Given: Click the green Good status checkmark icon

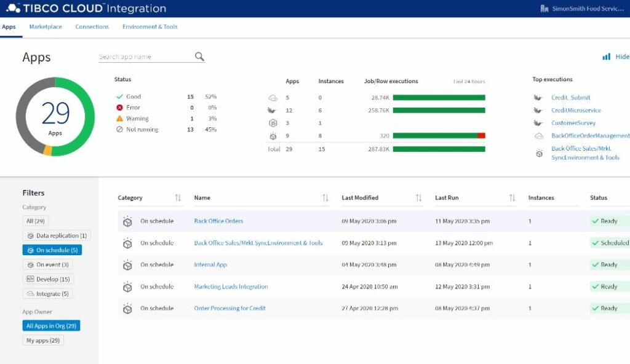Looking at the screenshot, I should point(119,97).
